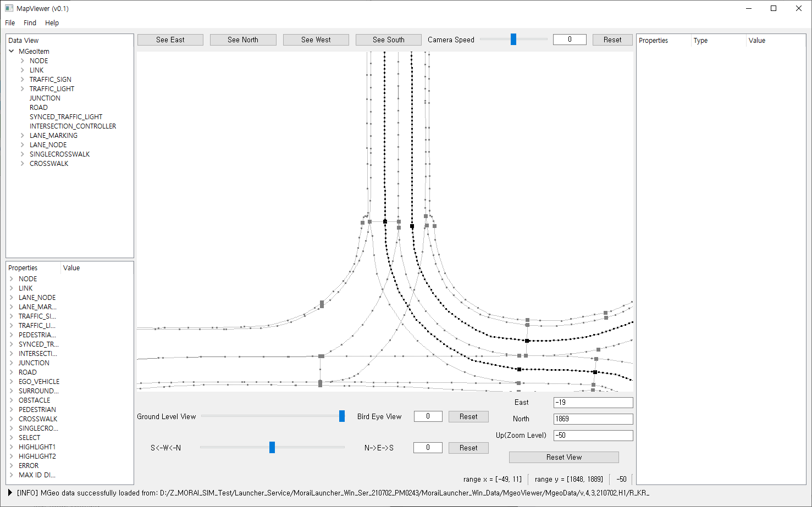812x507 pixels.
Task: Click the Bird Eye View slider handle
Action: tap(341, 416)
